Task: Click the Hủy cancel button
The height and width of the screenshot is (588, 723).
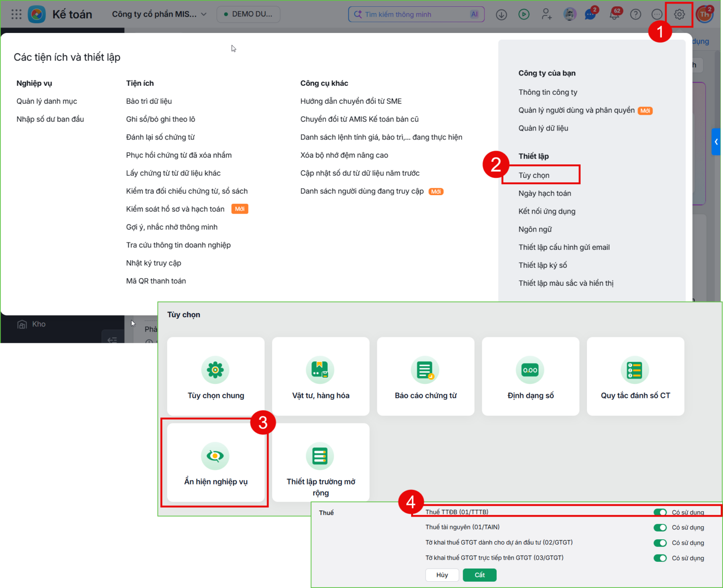Action: pyautogui.click(x=442, y=575)
